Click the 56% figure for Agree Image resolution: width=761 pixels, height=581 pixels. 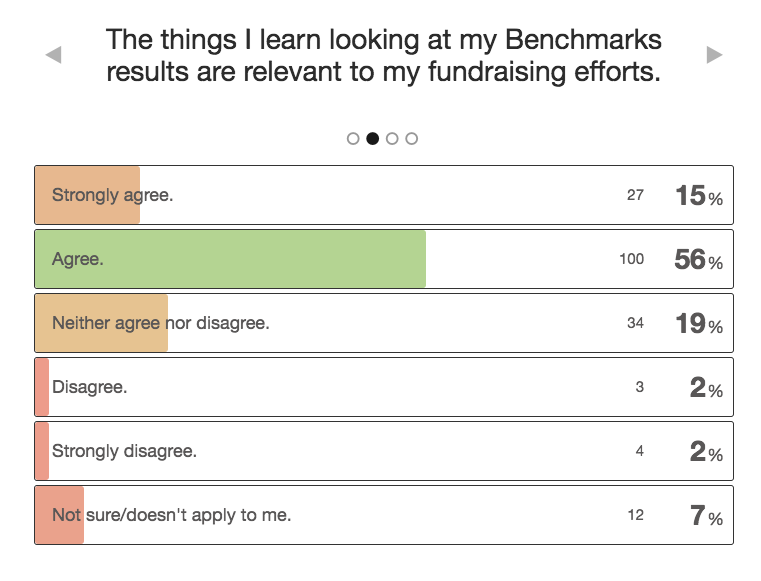[x=698, y=260]
